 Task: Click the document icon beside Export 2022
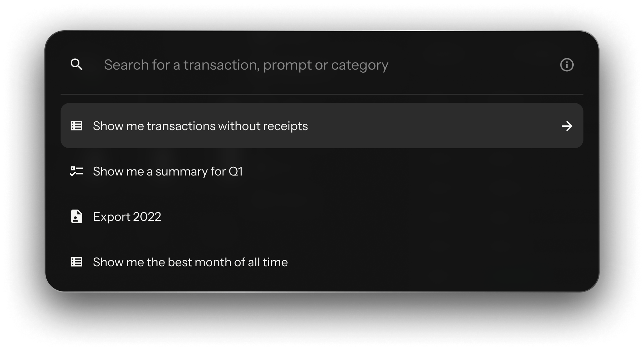point(76,217)
